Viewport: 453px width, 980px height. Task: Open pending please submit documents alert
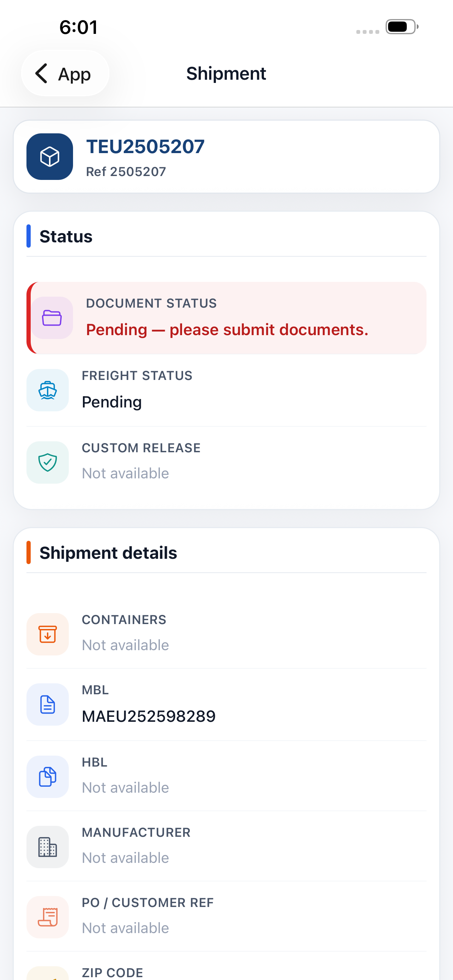click(x=227, y=317)
